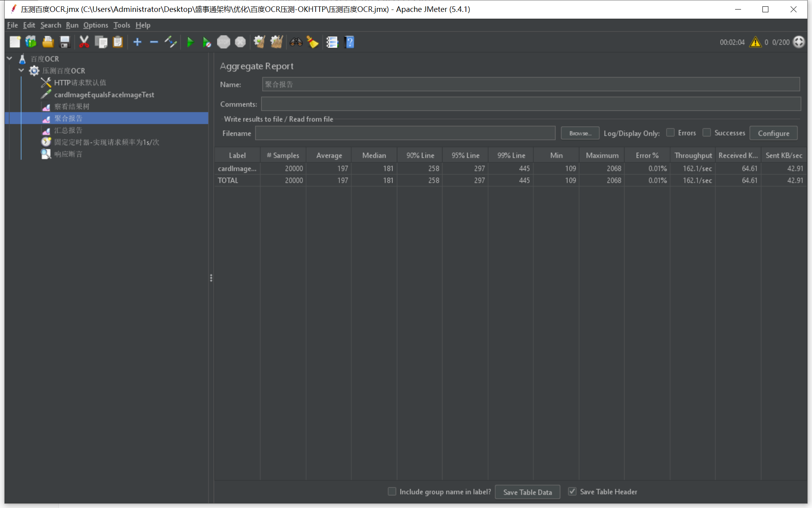
Task: Start the test with the green Start icon
Action: 190,42
